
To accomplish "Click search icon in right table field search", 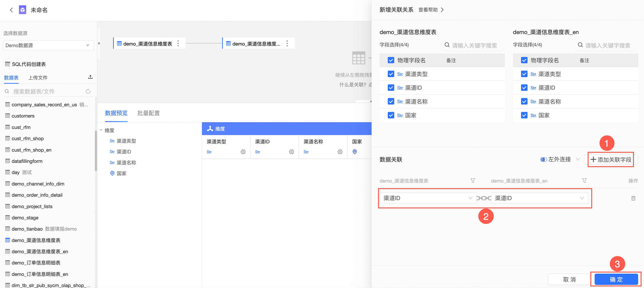I will pos(580,45).
